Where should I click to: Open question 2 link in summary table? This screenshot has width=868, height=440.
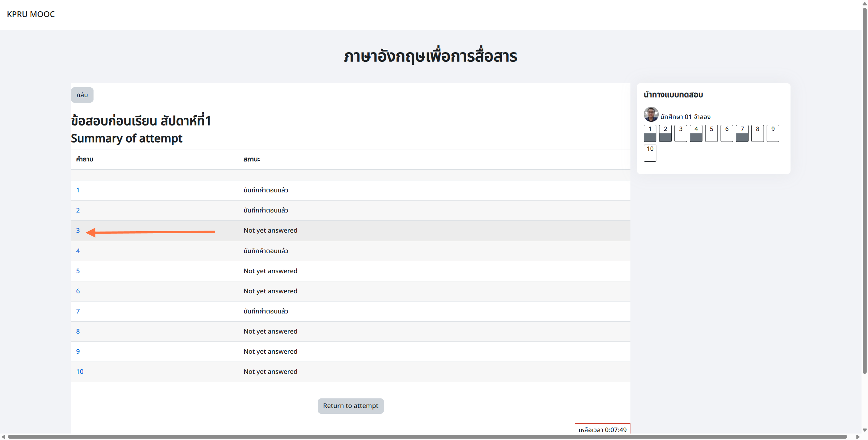(x=78, y=210)
